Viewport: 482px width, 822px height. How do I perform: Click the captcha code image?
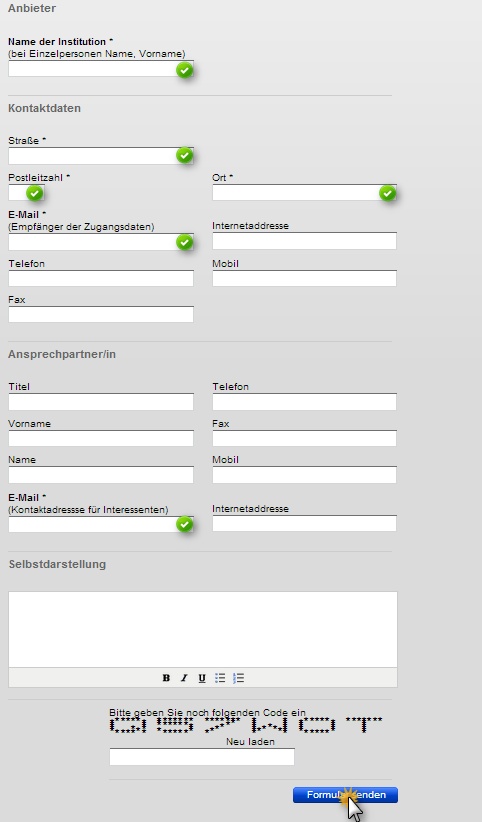[x=246, y=725]
